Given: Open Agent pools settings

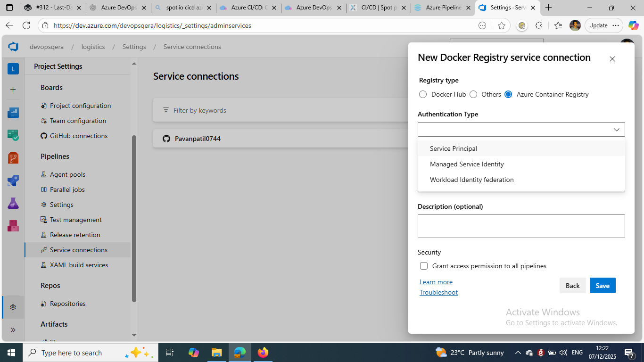Looking at the screenshot, I should tap(67, 174).
